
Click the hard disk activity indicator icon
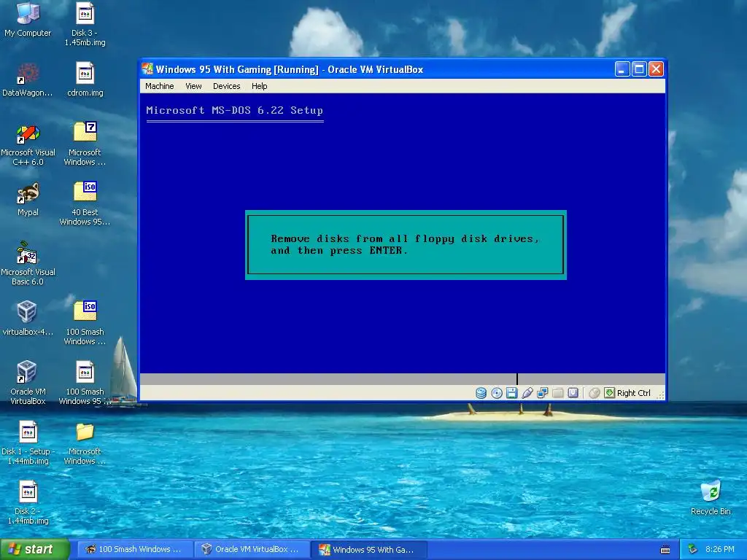481,393
